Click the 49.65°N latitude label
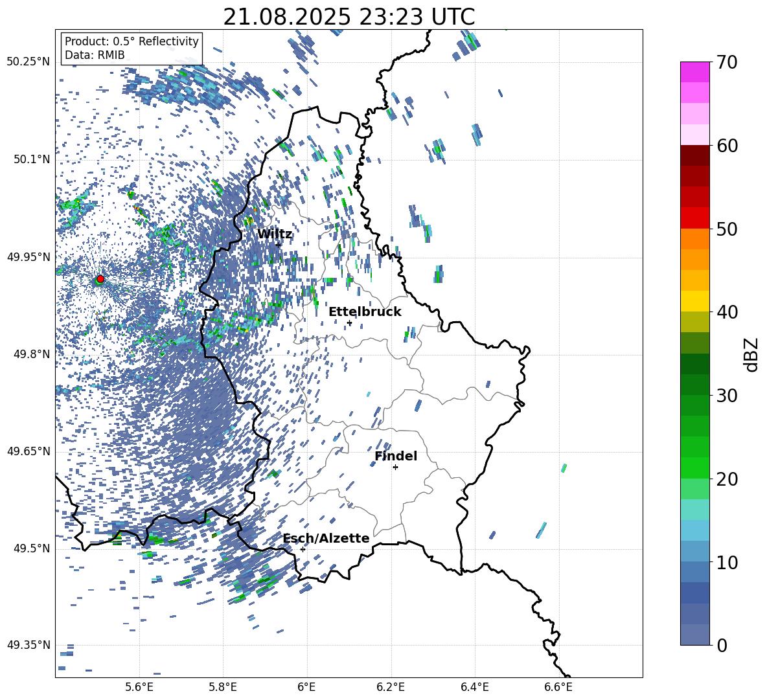The width and height of the screenshot is (767, 700). (x=29, y=451)
